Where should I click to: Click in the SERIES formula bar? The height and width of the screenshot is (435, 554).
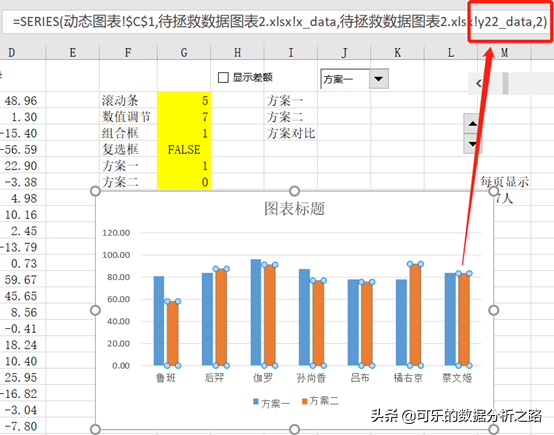(x=277, y=22)
